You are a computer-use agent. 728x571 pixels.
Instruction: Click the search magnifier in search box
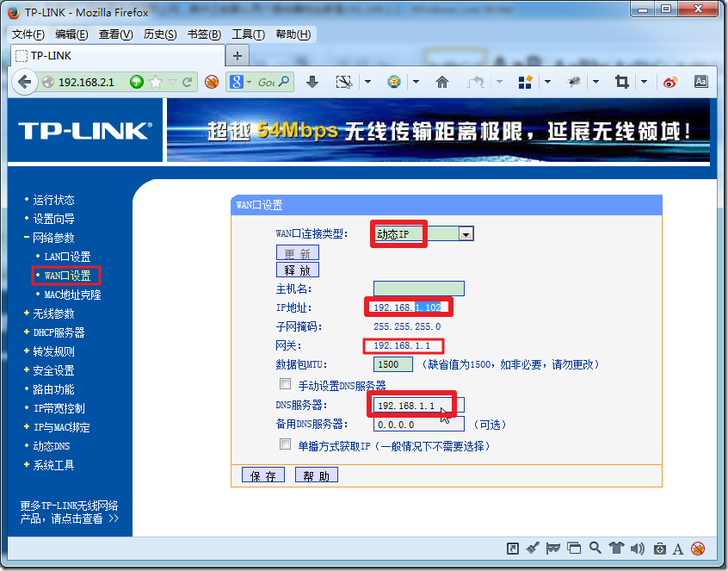[284, 82]
